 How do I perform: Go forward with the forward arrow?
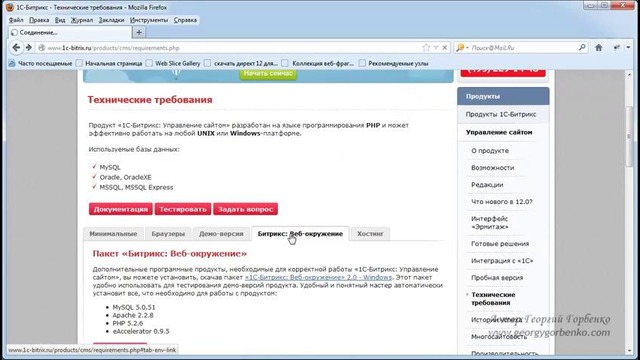tap(29, 48)
